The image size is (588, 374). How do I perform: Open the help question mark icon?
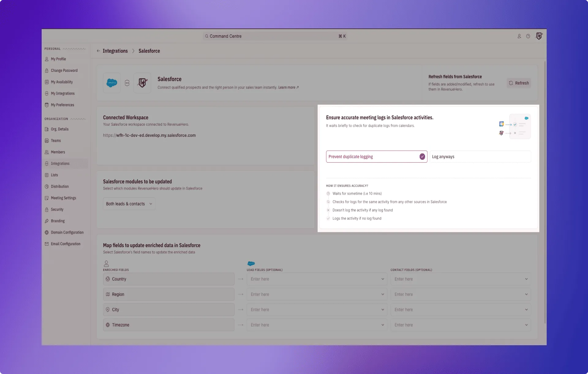pos(528,36)
